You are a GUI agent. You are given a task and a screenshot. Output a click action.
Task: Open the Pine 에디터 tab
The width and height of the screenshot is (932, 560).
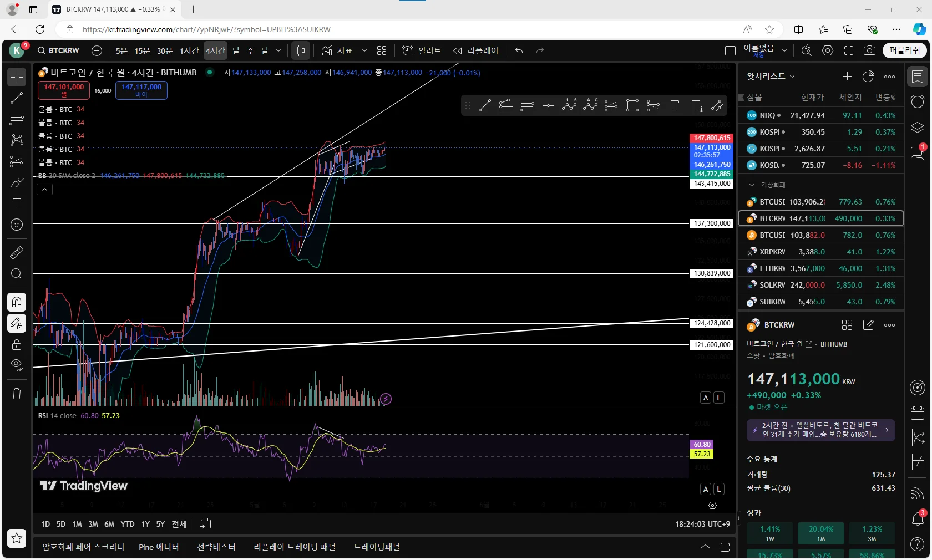click(159, 547)
